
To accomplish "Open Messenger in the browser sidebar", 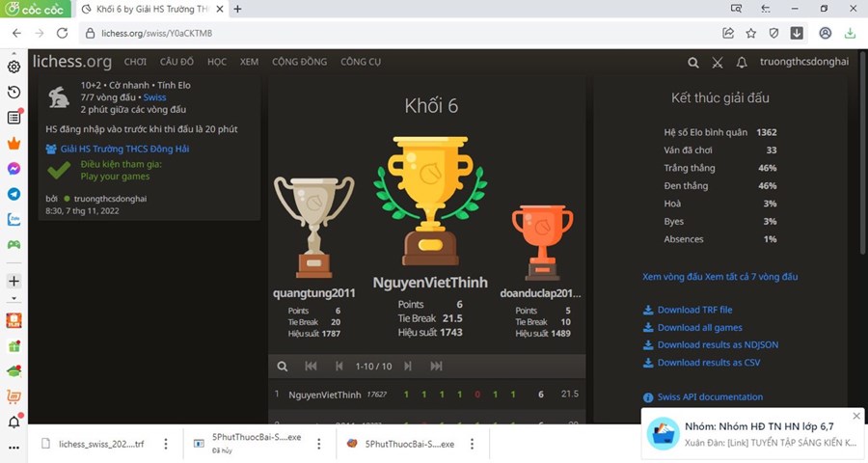I will [14, 168].
